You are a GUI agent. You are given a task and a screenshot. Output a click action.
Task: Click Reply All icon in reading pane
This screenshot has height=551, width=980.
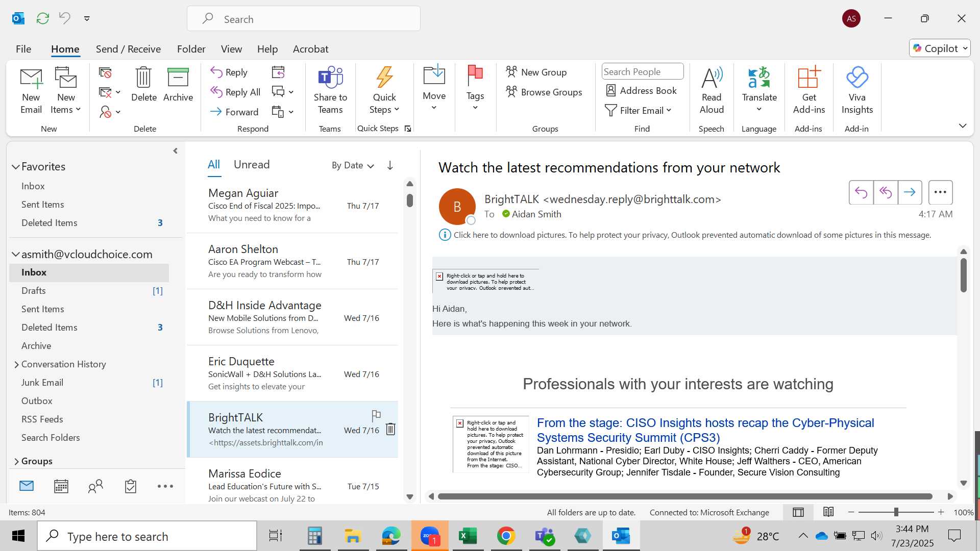tap(886, 192)
